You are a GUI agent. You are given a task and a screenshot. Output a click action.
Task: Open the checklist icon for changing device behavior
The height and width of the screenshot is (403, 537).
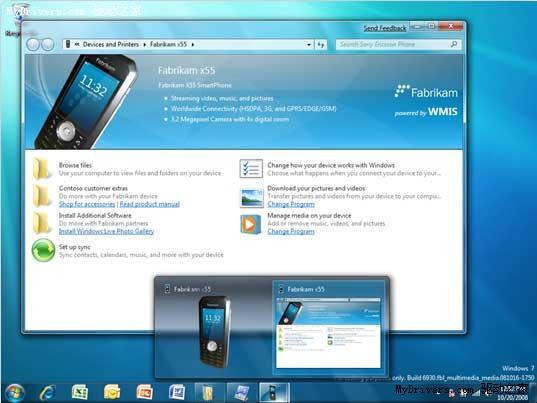[x=251, y=168]
